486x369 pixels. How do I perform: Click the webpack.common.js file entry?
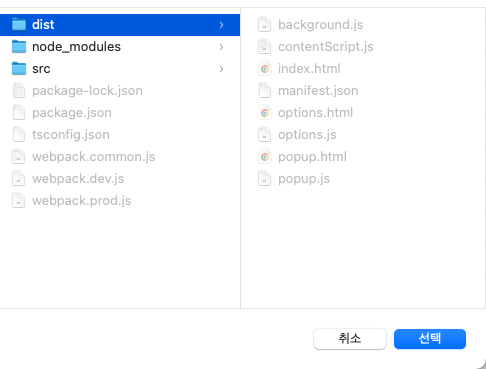tap(94, 157)
